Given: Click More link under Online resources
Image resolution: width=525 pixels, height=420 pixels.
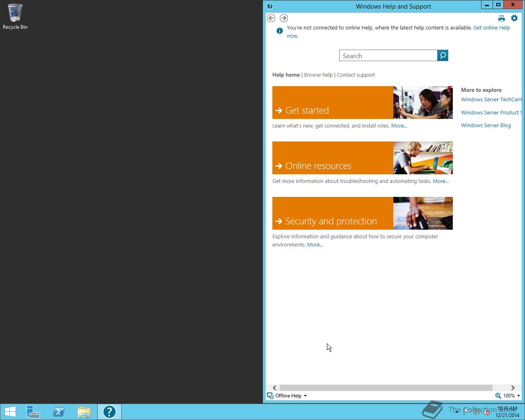Looking at the screenshot, I should pyautogui.click(x=441, y=181).
